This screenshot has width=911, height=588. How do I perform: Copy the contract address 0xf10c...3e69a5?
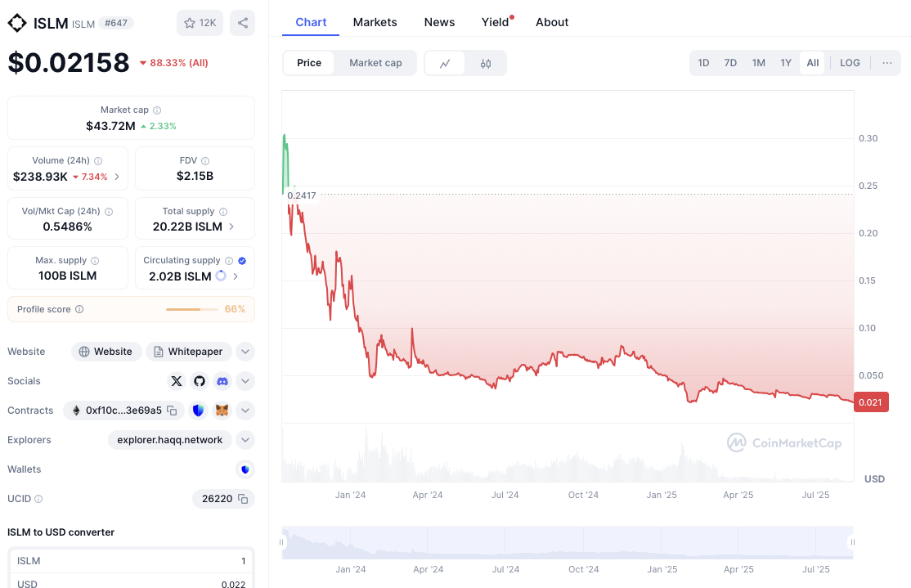(172, 411)
